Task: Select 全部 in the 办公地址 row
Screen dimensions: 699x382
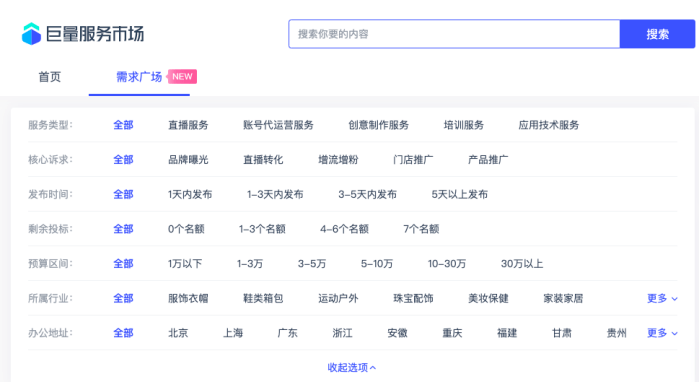Action: [x=123, y=333]
